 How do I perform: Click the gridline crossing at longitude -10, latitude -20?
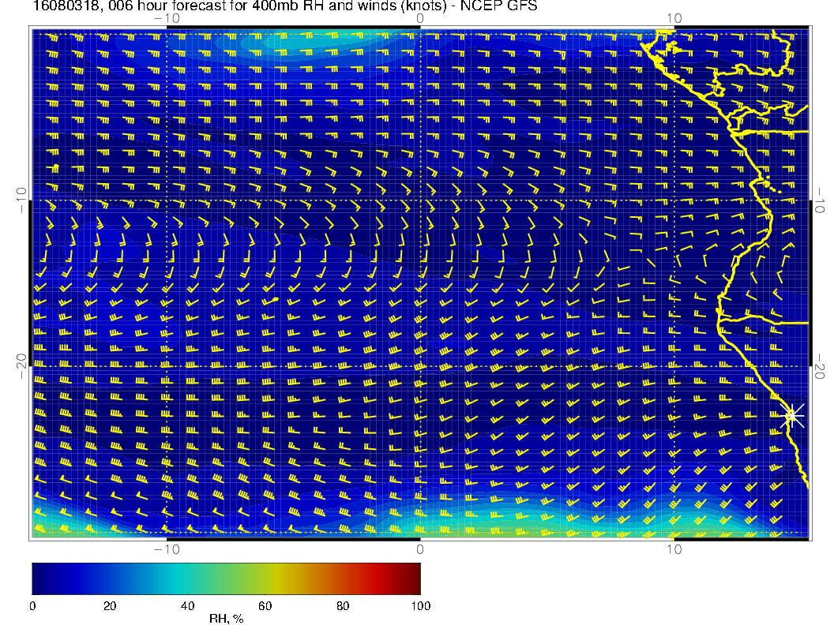pyautogui.click(x=167, y=366)
